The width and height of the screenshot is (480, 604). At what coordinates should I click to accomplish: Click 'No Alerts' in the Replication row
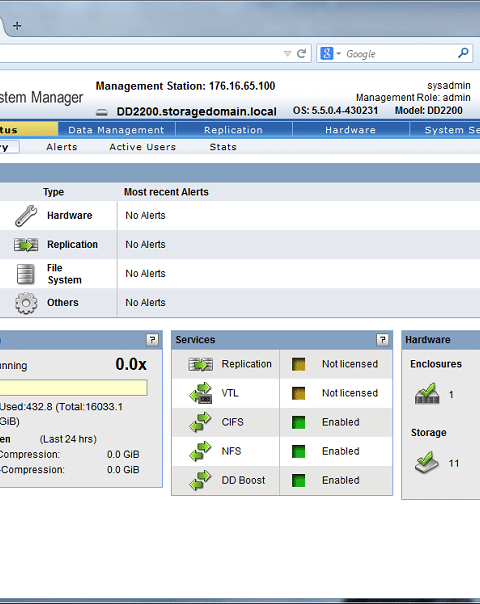coord(145,245)
